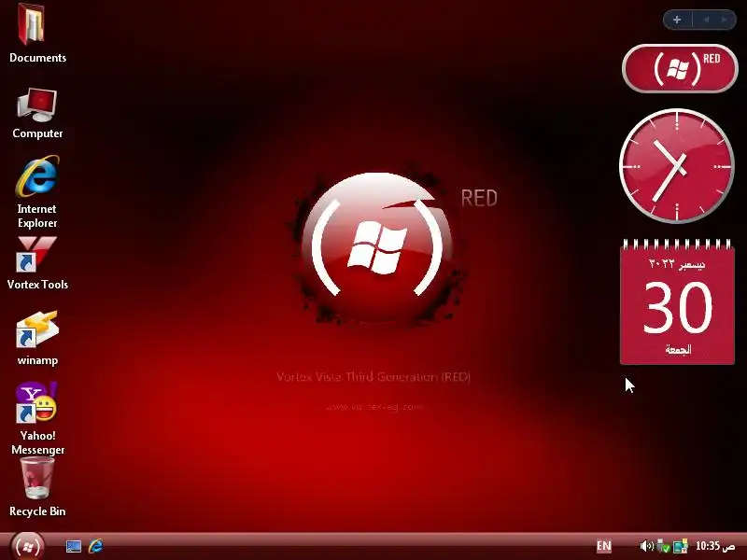
Task: Click Show Desktop in quick launch
Action: pyautogui.click(x=74, y=546)
